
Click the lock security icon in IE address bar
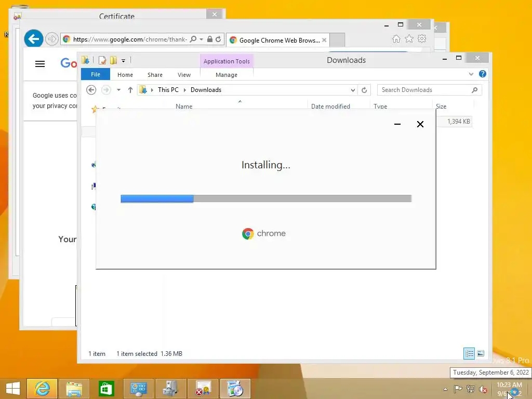point(210,39)
